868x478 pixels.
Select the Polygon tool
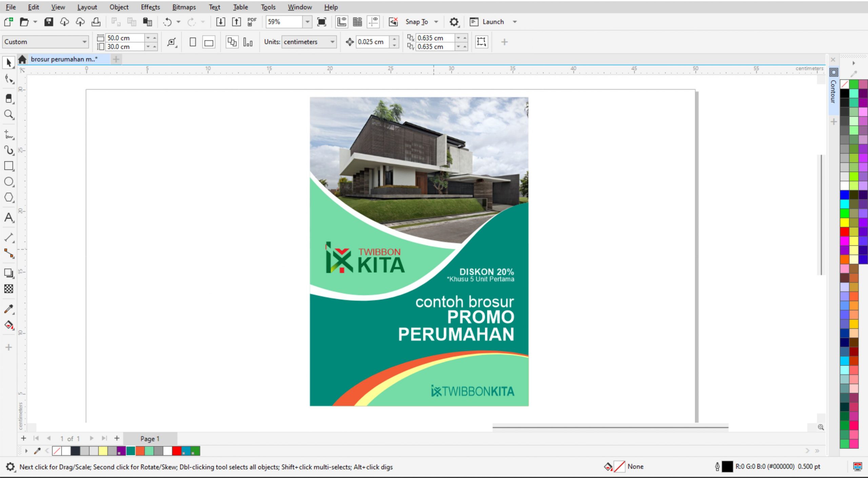[9, 198]
